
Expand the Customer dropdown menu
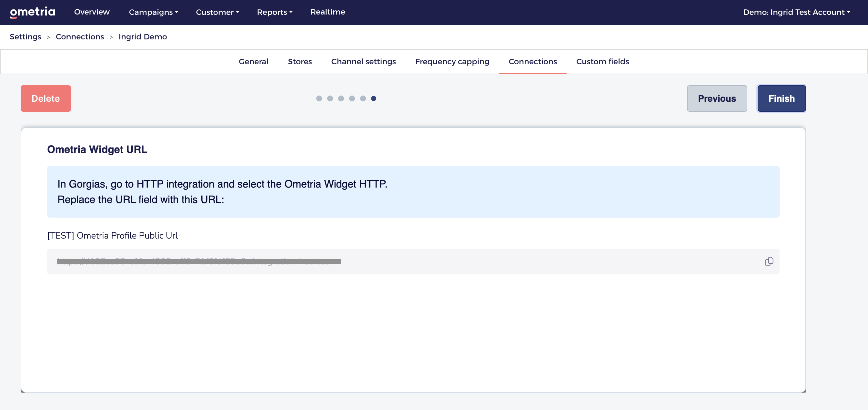[x=217, y=12]
